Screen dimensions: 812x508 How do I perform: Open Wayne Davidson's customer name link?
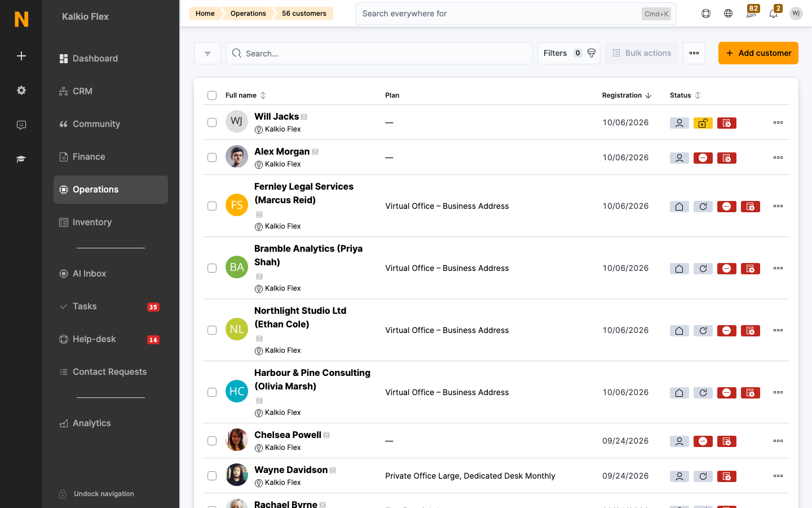pos(291,470)
